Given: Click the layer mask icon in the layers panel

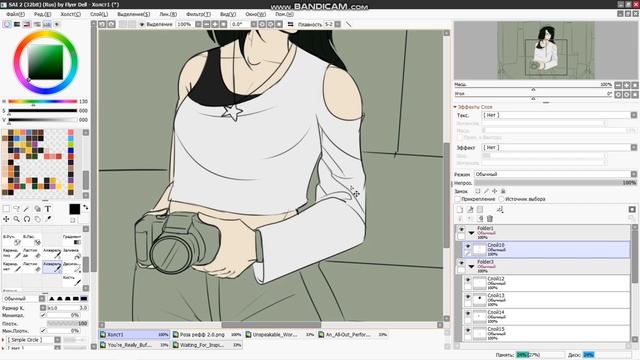Looking at the screenshot, I should (x=632, y=209).
